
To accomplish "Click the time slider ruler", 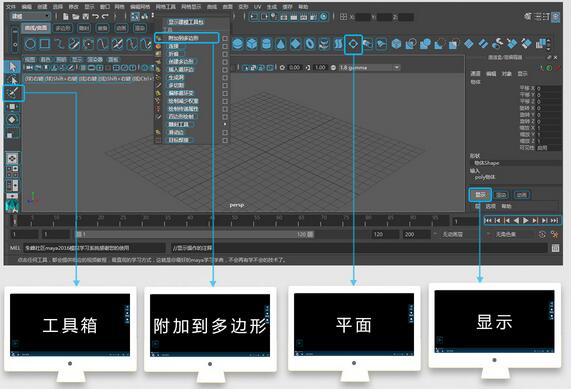I will point(233,220).
